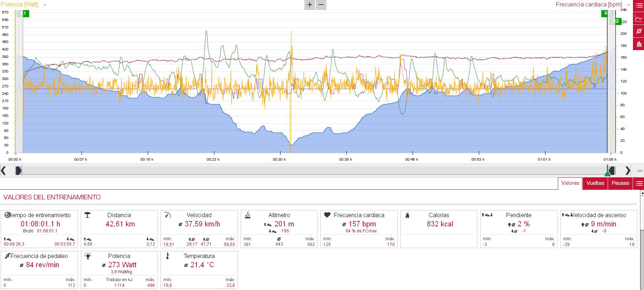Click the Frecuencia cardíaca 157 bpm card
Screen dimensions: 644x290
[x=359, y=229]
